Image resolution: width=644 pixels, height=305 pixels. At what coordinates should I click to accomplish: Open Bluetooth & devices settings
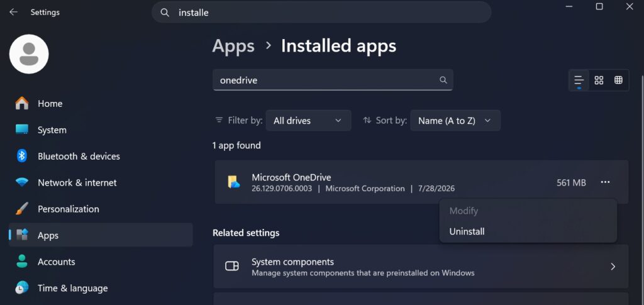pos(101,157)
